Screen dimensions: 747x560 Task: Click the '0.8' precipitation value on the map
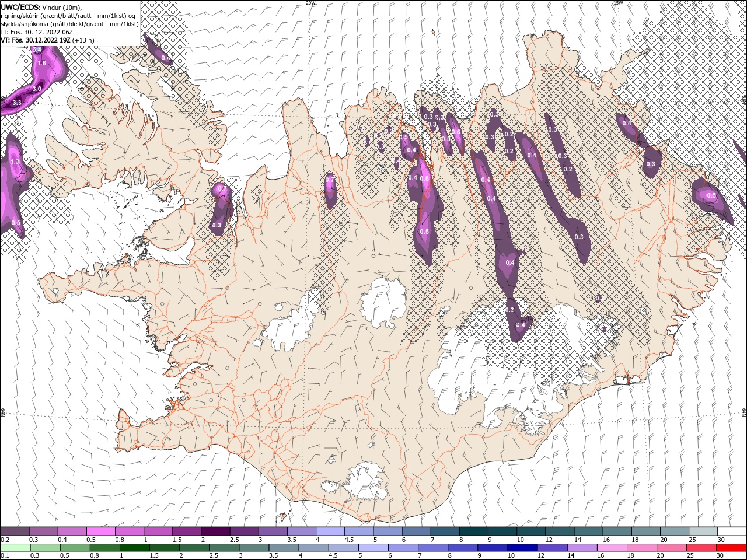click(x=425, y=178)
